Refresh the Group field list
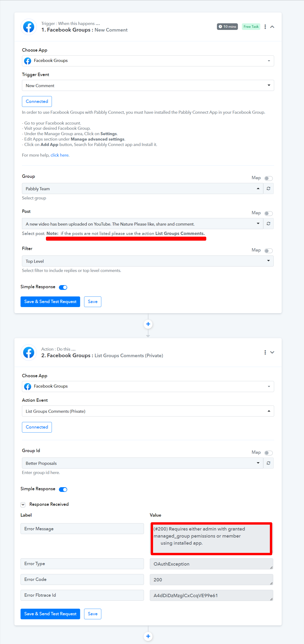The height and width of the screenshot is (644, 304). pos(268,189)
